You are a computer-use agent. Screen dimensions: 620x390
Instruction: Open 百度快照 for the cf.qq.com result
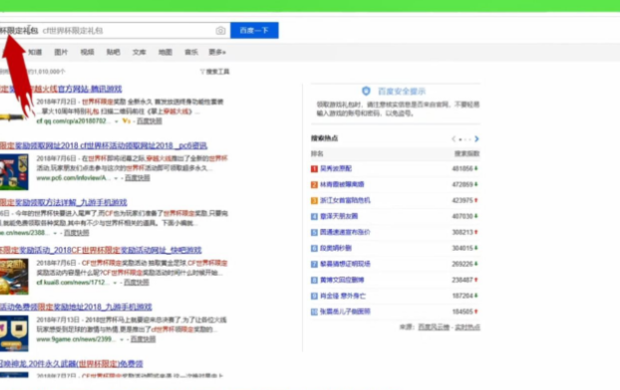click(149, 121)
